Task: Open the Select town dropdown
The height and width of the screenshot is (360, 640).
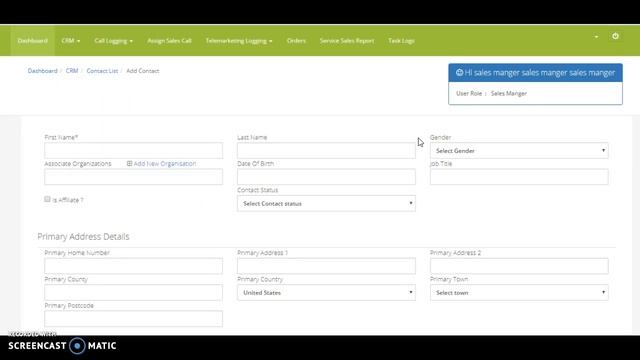Action: [x=519, y=293]
